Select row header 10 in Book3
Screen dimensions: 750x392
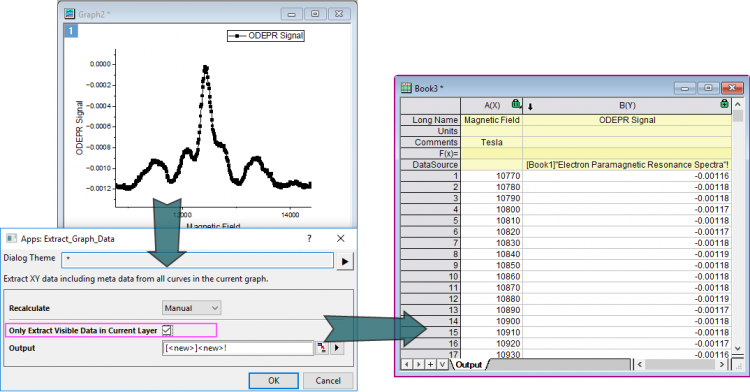pos(430,277)
